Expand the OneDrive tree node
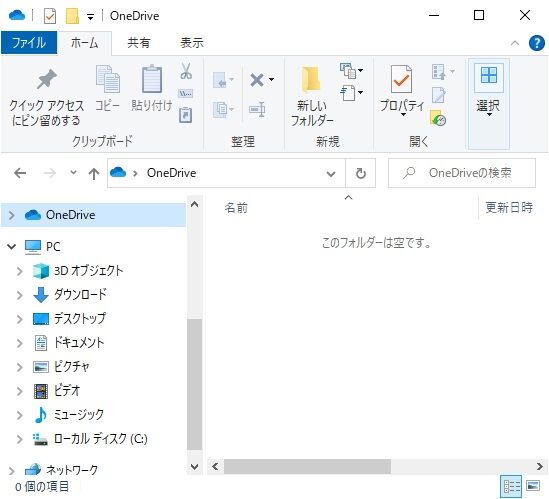The image size is (549, 499). point(12,215)
